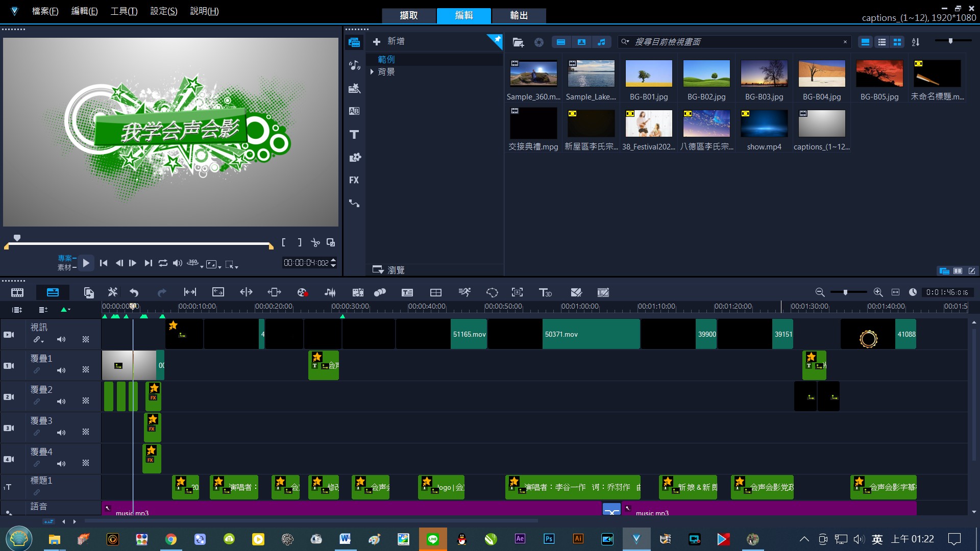The image size is (980, 551).
Task: Open the Transition library (AB) icon
Action: tap(354, 111)
